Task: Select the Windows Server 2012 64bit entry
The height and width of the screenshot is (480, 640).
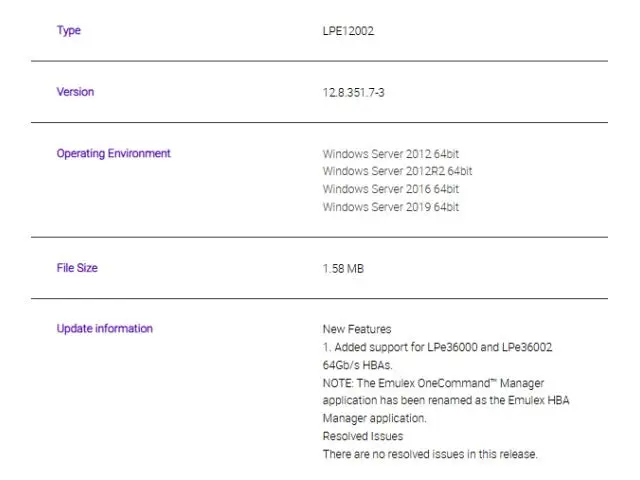Action: point(391,154)
